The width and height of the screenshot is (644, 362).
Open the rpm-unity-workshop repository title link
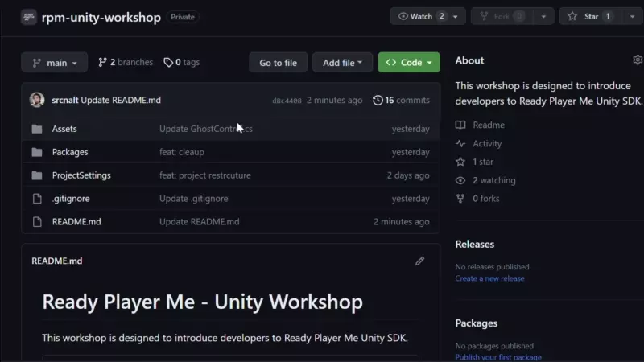tap(101, 17)
